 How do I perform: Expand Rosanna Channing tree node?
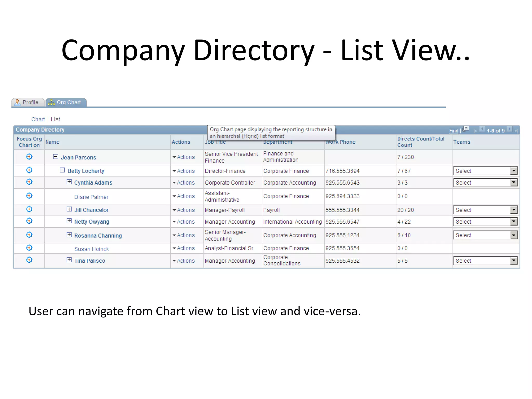point(69,235)
